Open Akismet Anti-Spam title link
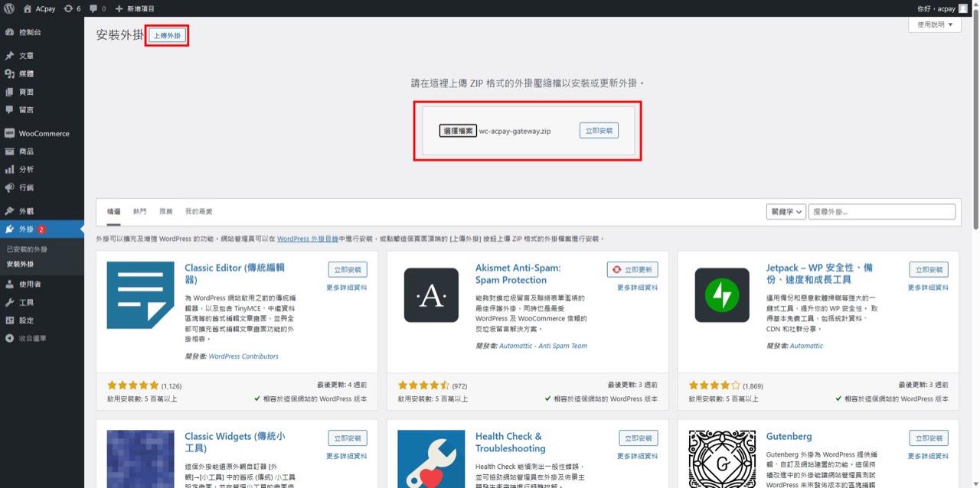 (x=518, y=274)
